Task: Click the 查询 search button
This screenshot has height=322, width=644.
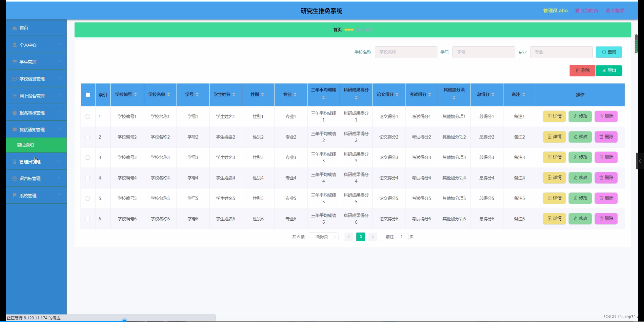Action: click(608, 52)
